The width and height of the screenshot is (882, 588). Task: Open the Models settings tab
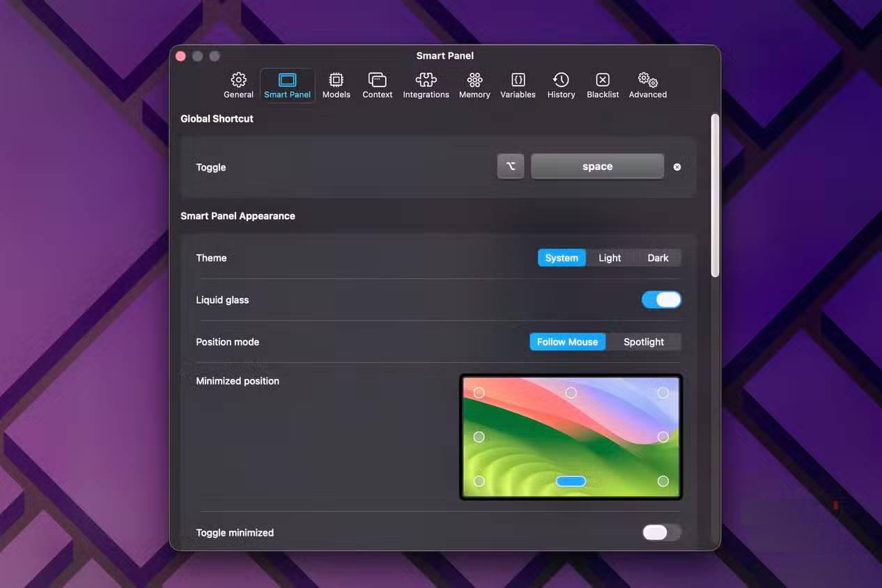(336, 86)
